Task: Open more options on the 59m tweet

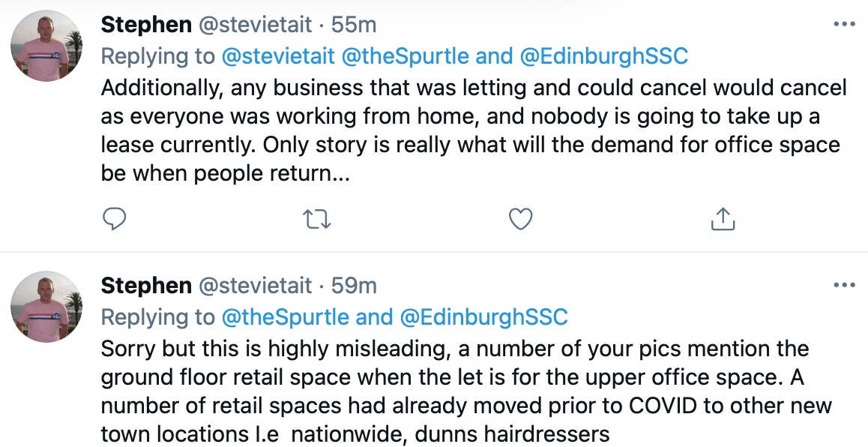Action: [x=844, y=285]
